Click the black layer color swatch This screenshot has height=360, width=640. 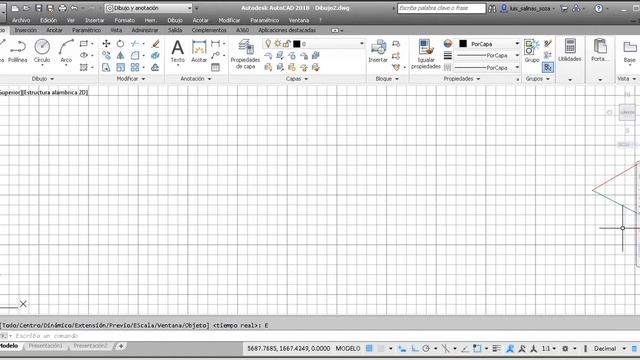click(297, 44)
